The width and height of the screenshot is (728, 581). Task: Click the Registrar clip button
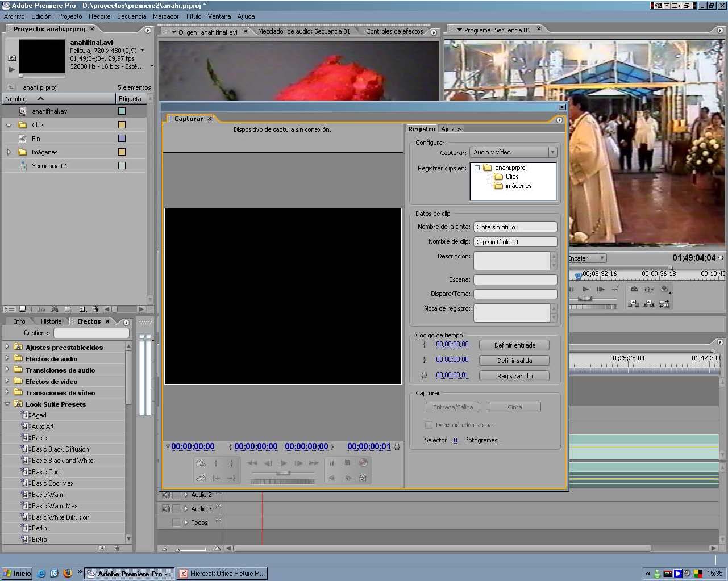[514, 376]
